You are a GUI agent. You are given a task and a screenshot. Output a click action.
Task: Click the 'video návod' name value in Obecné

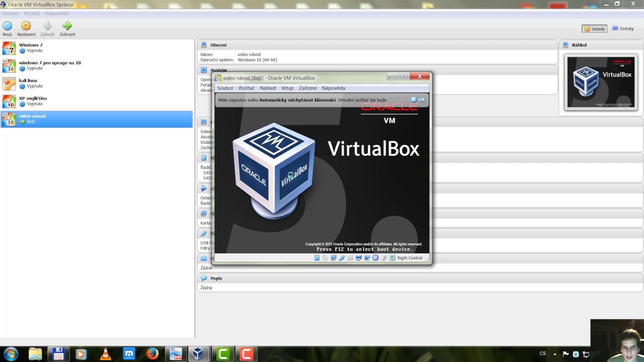pyautogui.click(x=249, y=54)
